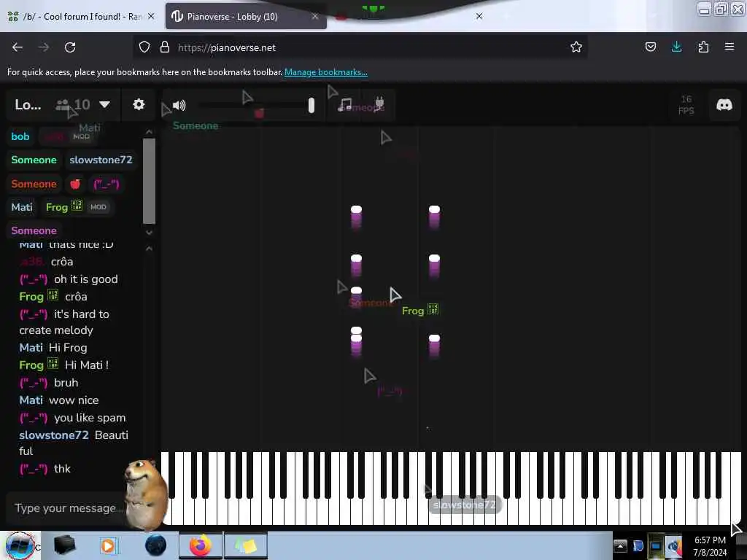Select Frog user with MOD badge
747x560 pixels.
[x=76, y=207]
